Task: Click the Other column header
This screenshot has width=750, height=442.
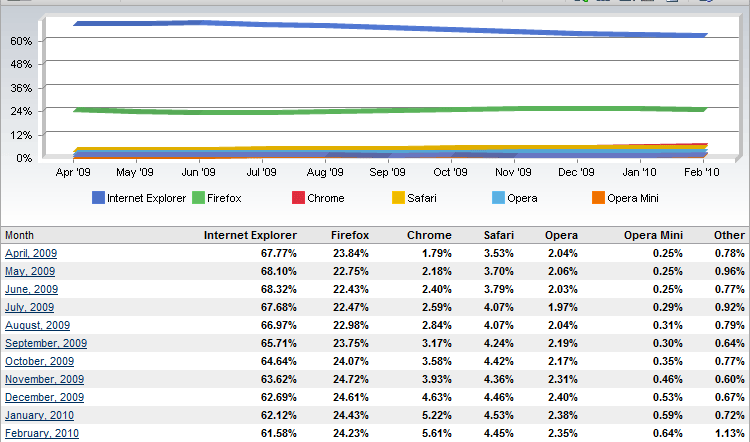Action: pos(729,235)
